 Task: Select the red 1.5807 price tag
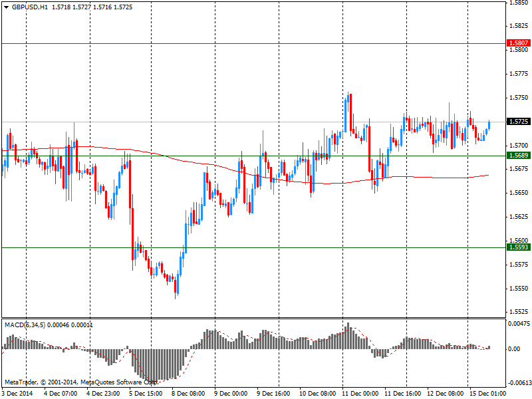(x=518, y=43)
